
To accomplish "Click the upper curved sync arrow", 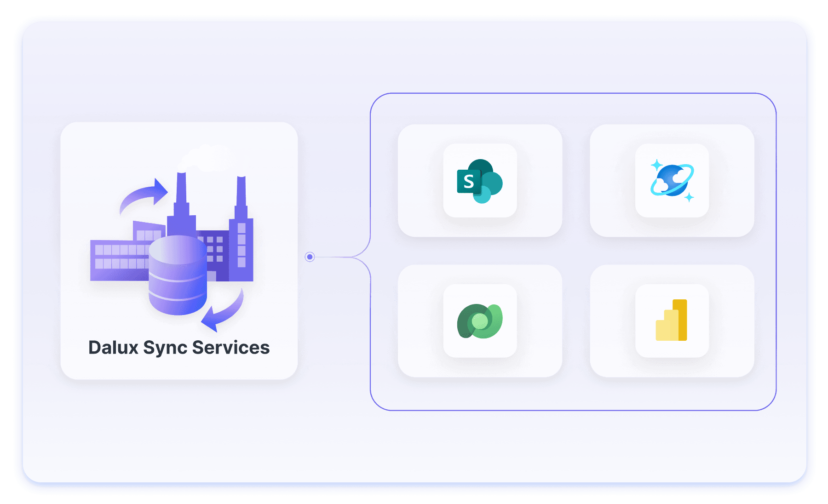I will (144, 196).
